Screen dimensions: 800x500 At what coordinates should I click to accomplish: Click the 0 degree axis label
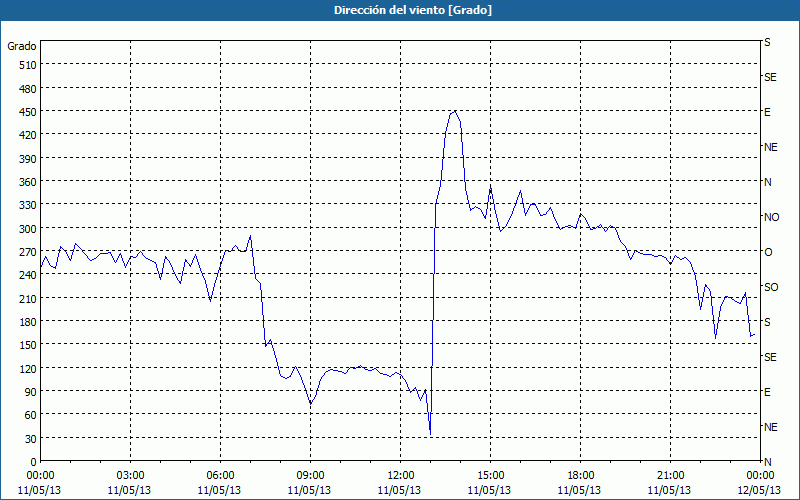click(34, 462)
